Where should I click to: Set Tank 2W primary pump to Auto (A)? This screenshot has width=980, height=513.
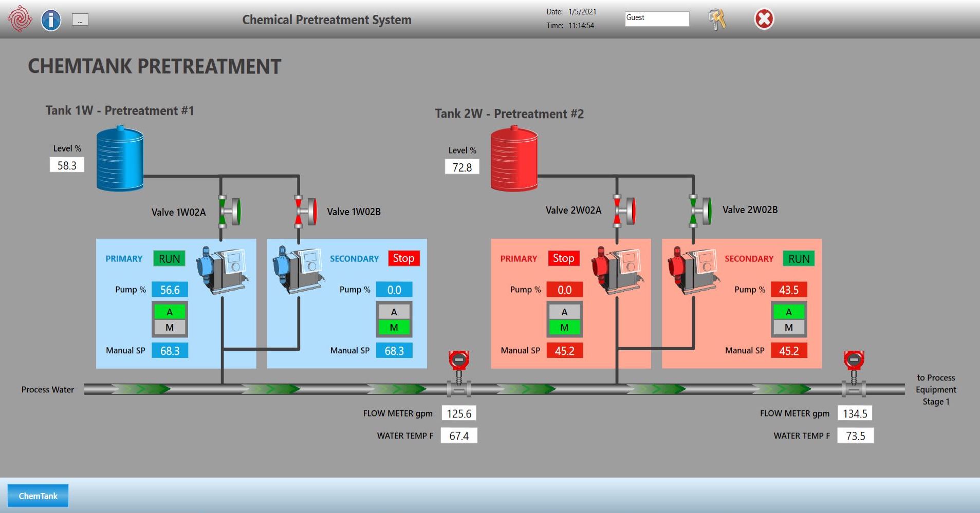(564, 312)
